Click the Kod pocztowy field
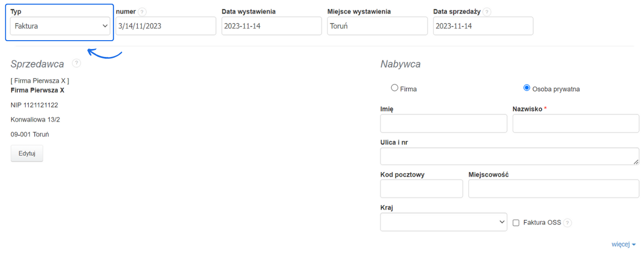The height and width of the screenshot is (260, 644). [x=421, y=189]
